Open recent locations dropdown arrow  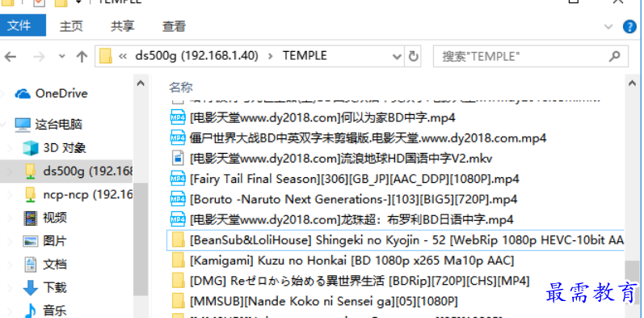(x=62, y=57)
